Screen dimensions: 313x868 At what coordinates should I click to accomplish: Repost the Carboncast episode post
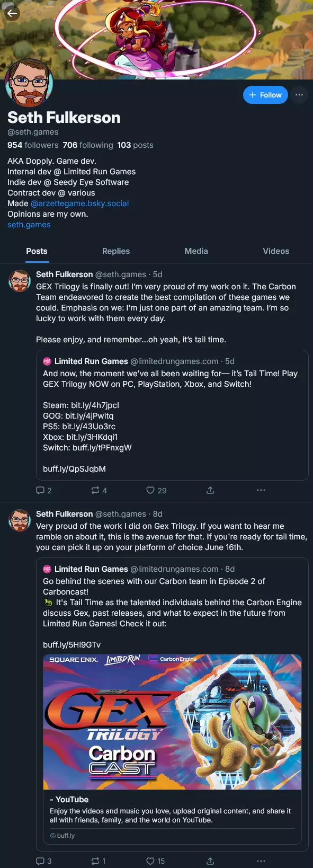click(99, 861)
